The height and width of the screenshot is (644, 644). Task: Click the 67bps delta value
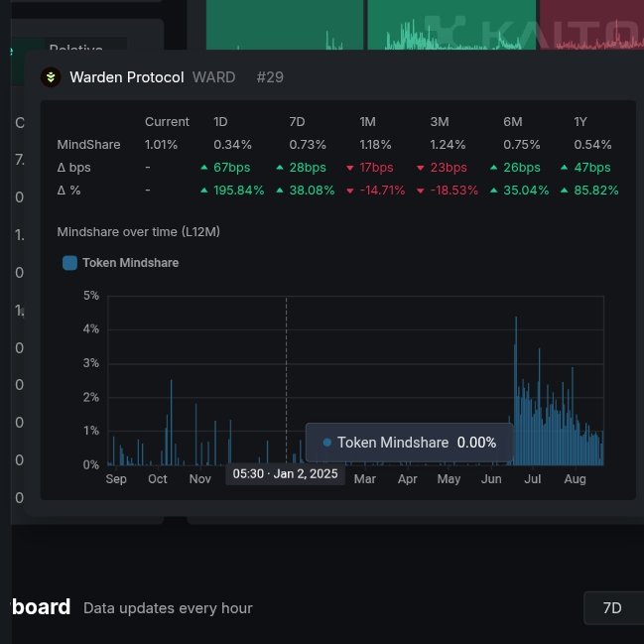[231, 168]
